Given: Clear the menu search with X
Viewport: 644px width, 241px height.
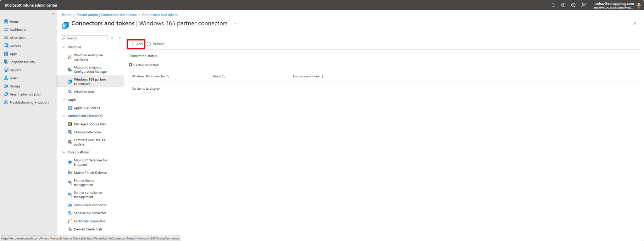Looking at the screenshot, I should point(112,38).
